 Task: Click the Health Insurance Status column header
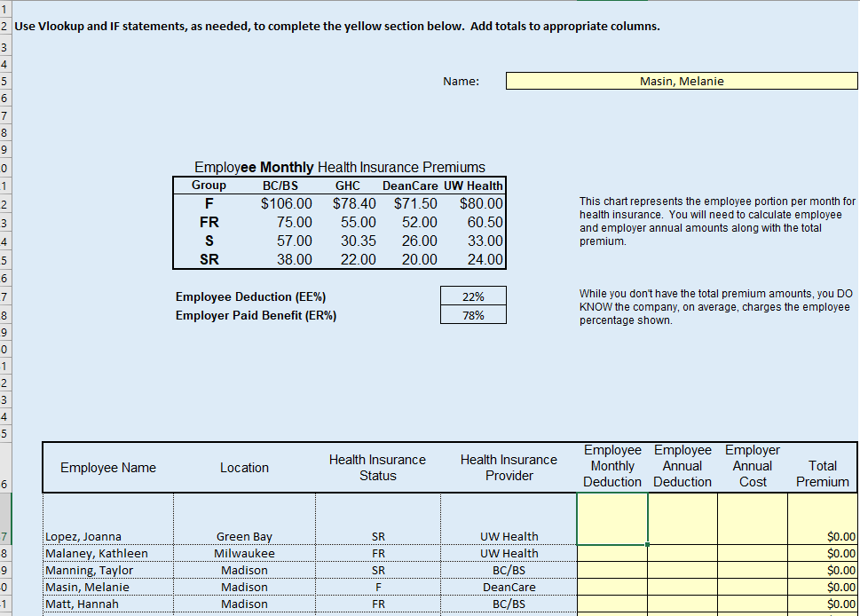coord(377,468)
